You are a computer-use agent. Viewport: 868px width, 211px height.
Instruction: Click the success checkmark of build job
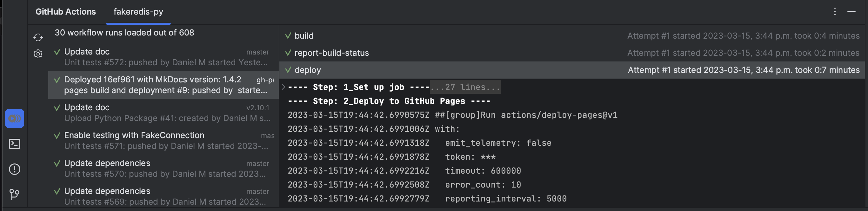point(288,35)
